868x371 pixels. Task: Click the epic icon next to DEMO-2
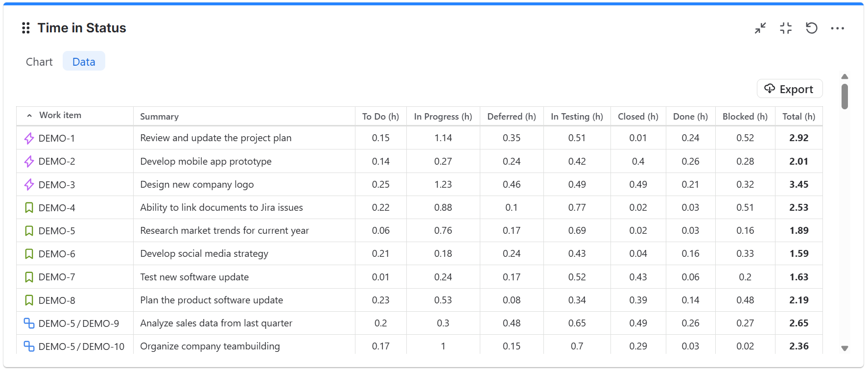coord(29,161)
